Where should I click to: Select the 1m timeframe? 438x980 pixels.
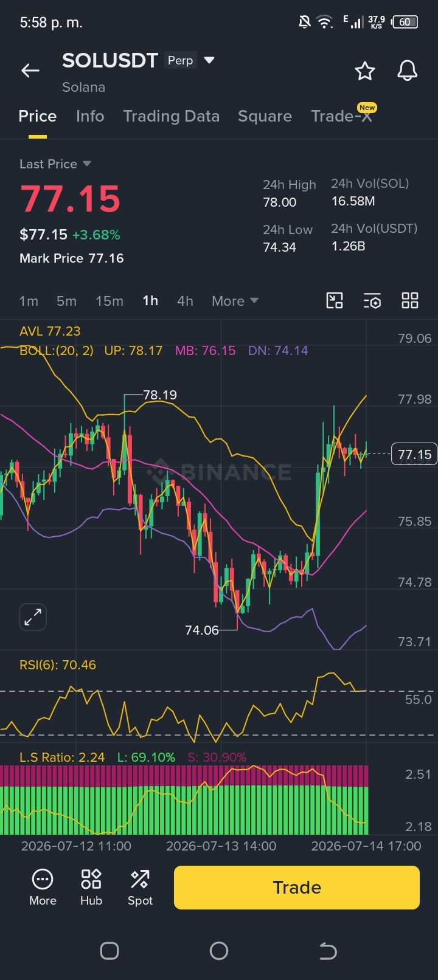(x=29, y=301)
